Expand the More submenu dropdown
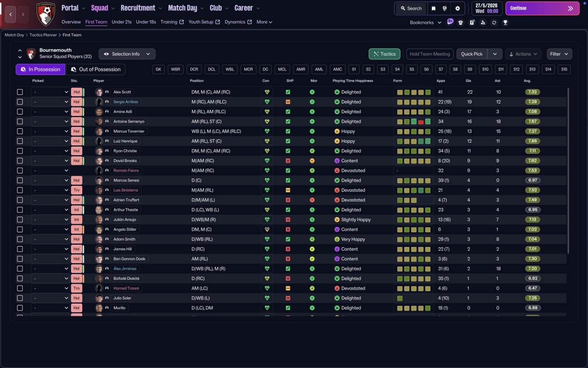588x368 pixels. click(x=265, y=22)
